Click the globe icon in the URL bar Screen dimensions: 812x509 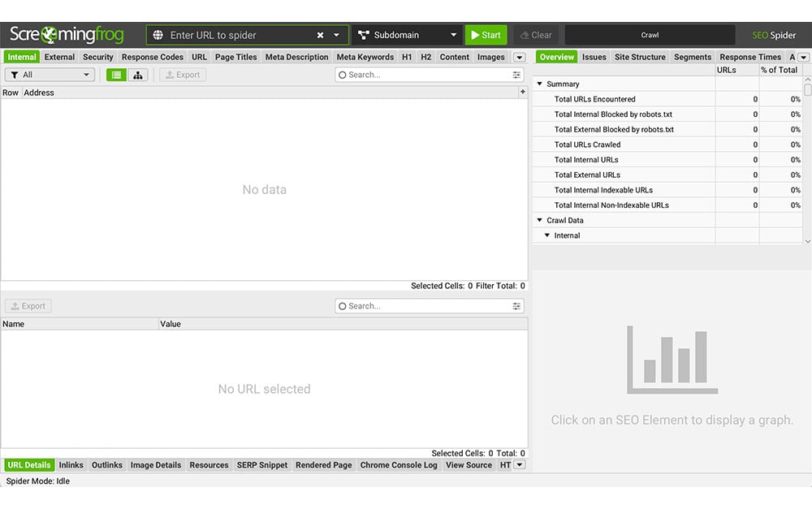(x=158, y=34)
